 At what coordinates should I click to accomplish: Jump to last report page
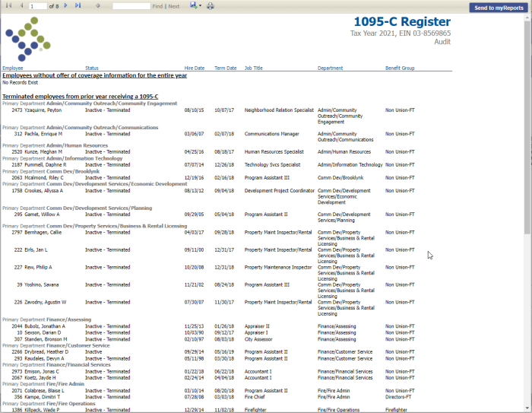[78, 6]
